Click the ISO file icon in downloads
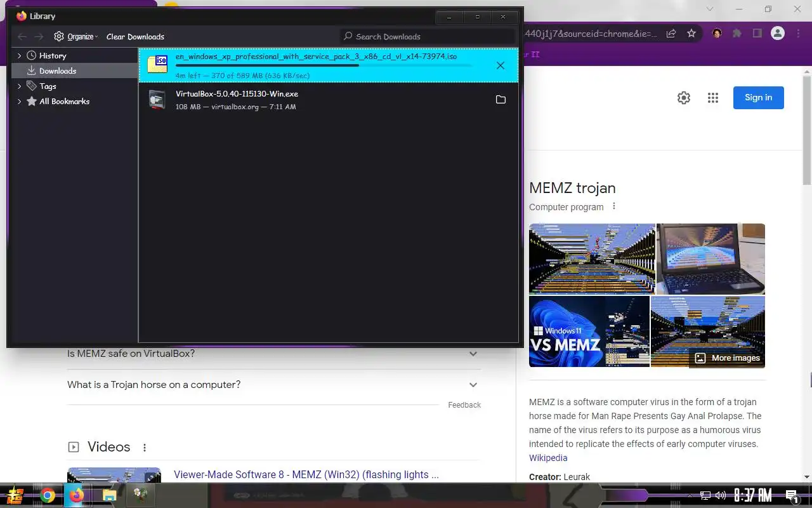The image size is (812, 508). tap(157, 64)
